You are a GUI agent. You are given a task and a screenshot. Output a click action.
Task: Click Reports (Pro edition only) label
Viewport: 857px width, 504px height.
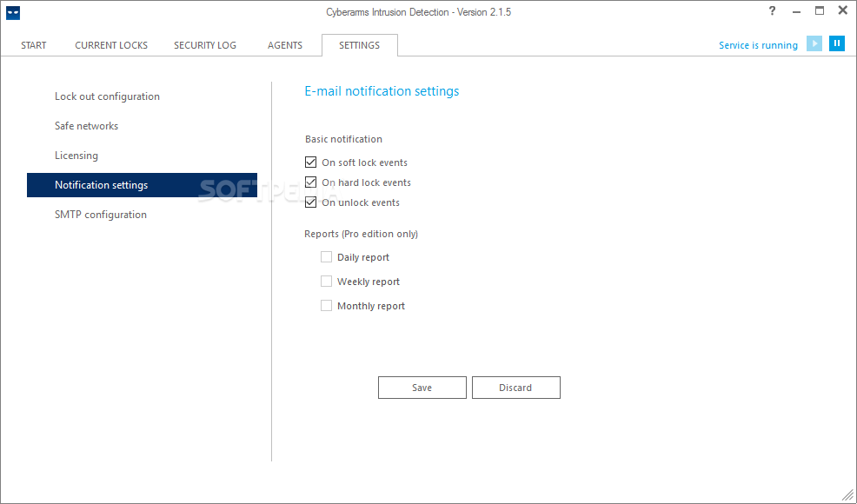click(362, 234)
